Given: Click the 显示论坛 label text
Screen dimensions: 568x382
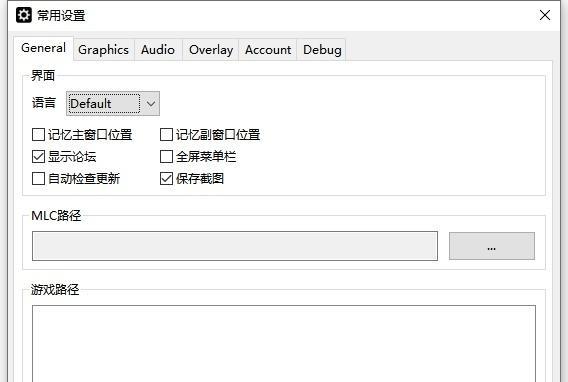Looking at the screenshot, I should (72, 156).
